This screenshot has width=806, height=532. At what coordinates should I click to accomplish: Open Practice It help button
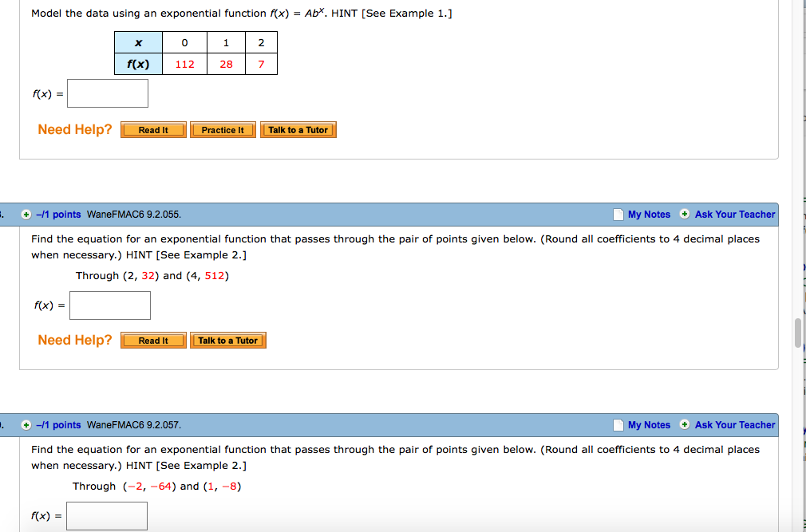223,130
